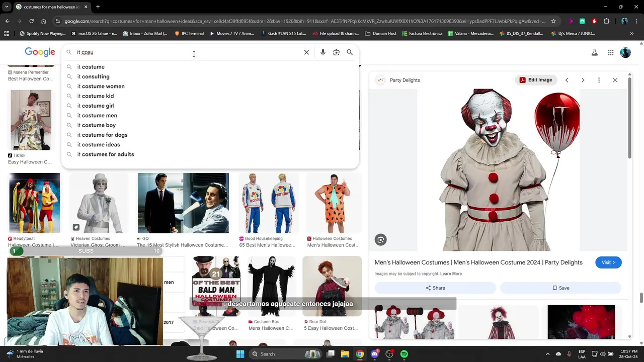Show more bookmarks with the chevron

coord(632,34)
